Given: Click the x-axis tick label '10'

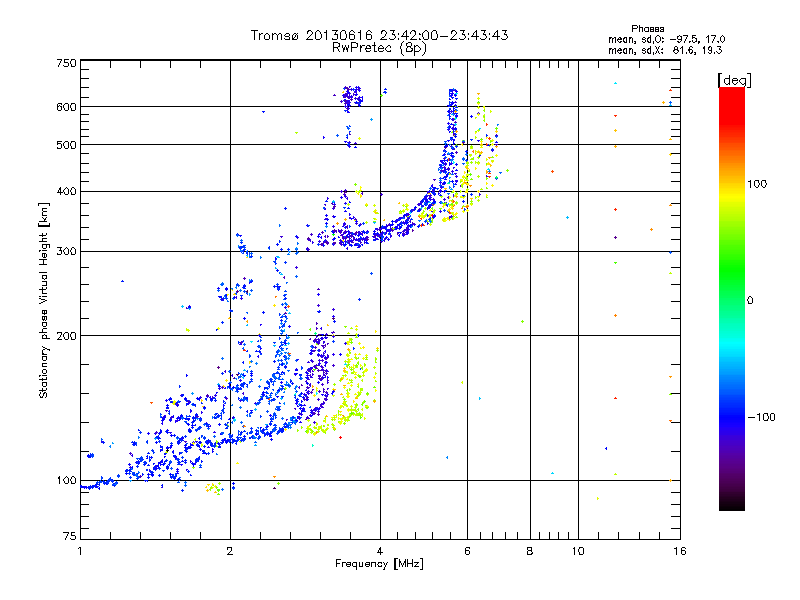Looking at the screenshot, I should pyautogui.click(x=578, y=551).
